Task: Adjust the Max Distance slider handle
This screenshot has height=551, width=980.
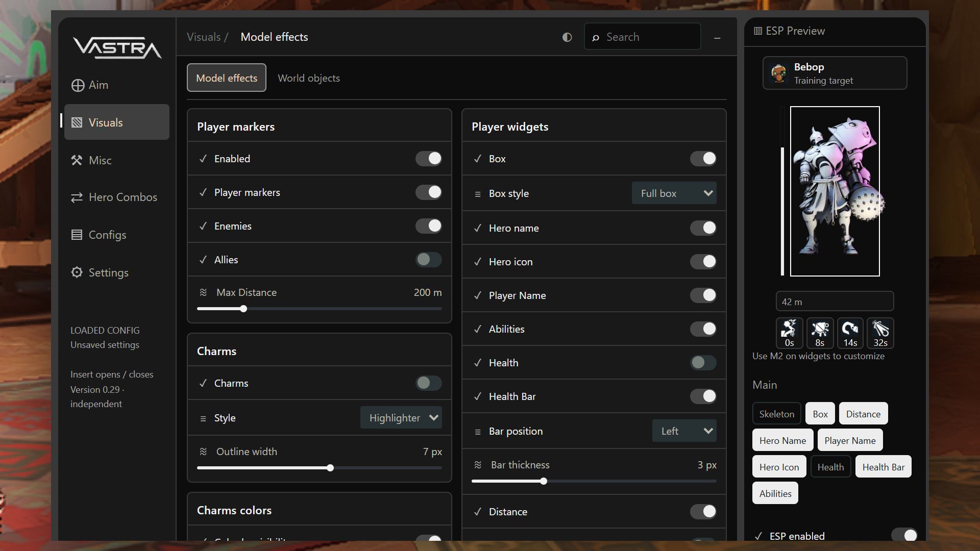Action: 243,309
